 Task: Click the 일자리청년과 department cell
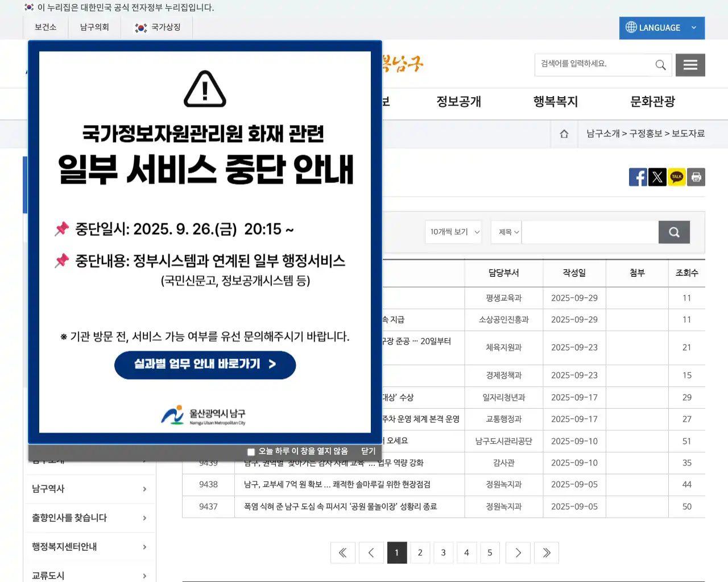504,397
